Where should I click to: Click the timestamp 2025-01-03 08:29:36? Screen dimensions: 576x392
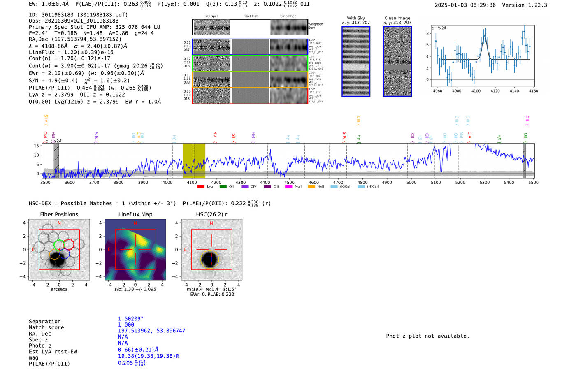click(465, 5)
